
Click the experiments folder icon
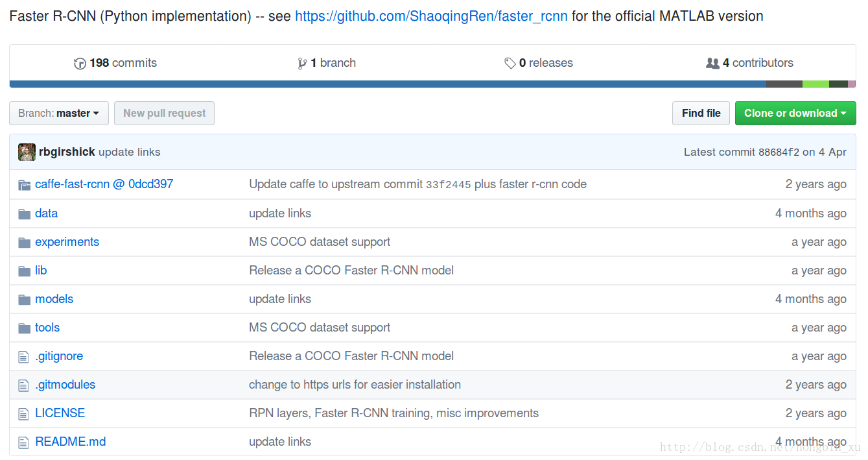[25, 242]
